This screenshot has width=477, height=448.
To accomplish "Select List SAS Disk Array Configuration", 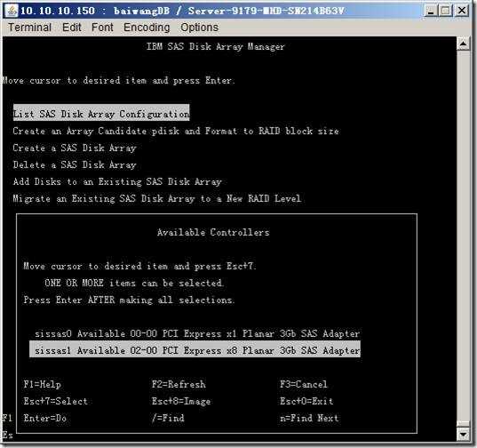I will coord(101,114).
